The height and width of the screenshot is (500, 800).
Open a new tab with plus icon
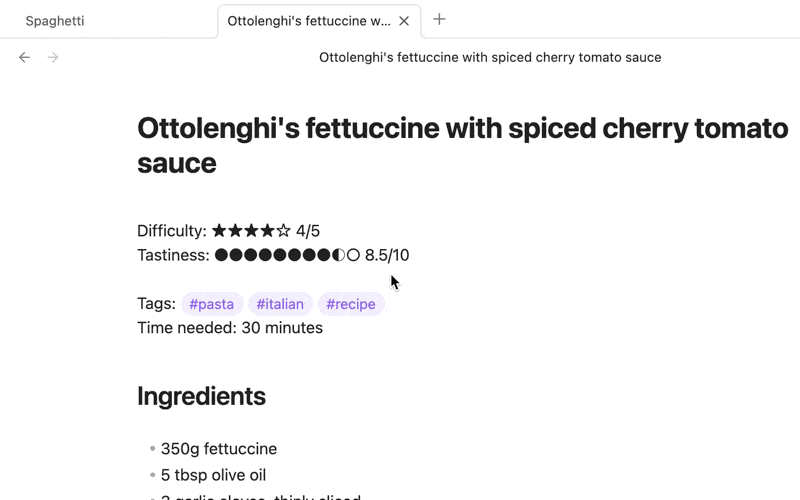tap(439, 19)
